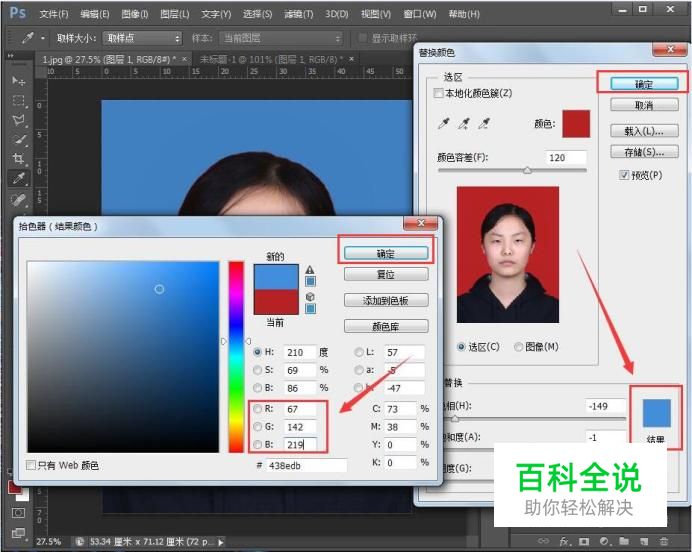Viewport: 692px width, 552px height.
Task: Select the S: saturation radio button
Action: pyautogui.click(x=258, y=370)
